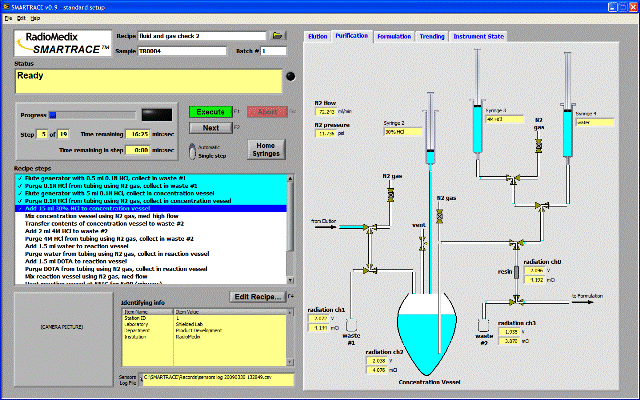This screenshot has height=400, width=640.
Task: Switch to the Elution tab
Action: [x=316, y=36]
